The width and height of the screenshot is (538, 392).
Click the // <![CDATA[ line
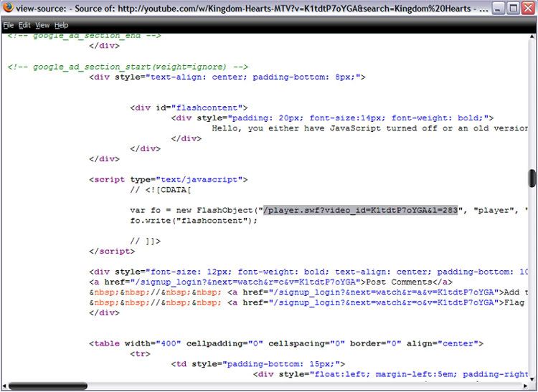(160, 190)
